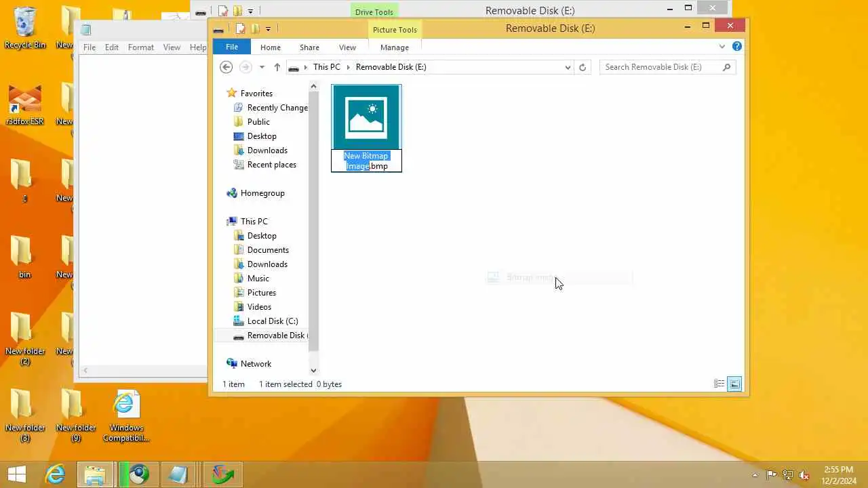Click the drive icon in front title bar
Screen dimensions: 868x488
click(218, 29)
